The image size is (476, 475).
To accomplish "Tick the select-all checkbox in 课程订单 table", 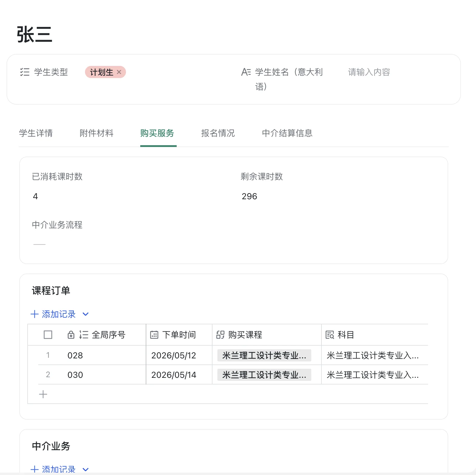I will (x=48, y=335).
